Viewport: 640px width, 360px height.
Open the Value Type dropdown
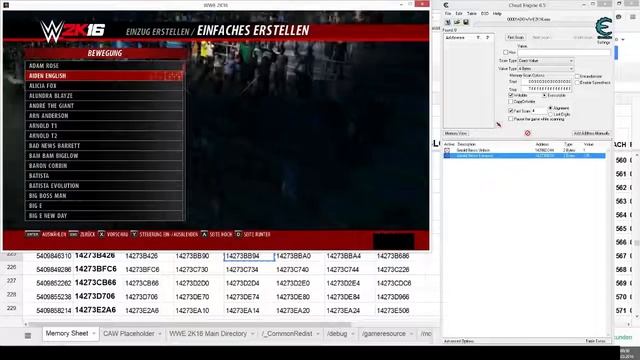click(x=546, y=69)
